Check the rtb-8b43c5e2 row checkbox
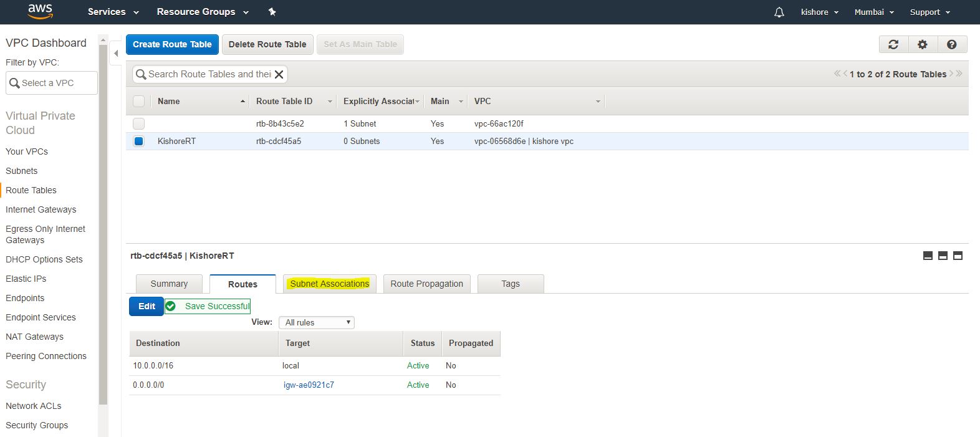Image resolution: width=980 pixels, height=437 pixels. point(139,124)
